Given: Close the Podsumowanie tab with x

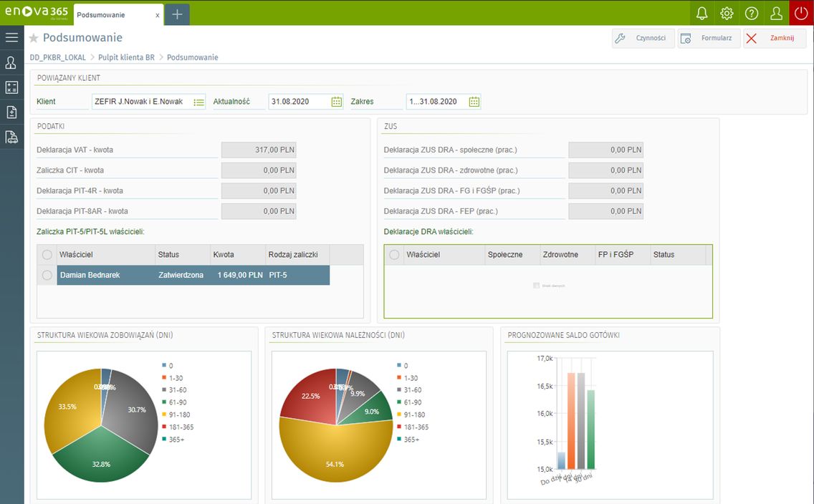Looking at the screenshot, I should (158, 15).
